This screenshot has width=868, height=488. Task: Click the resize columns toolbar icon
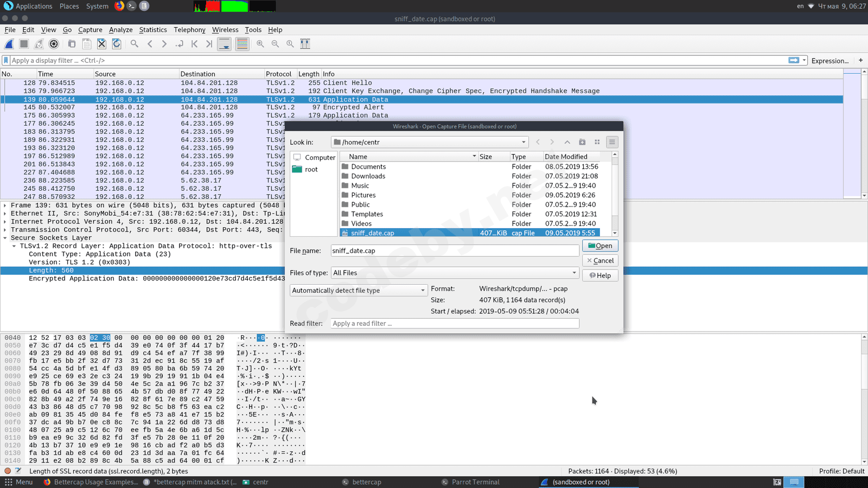click(x=305, y=44)
